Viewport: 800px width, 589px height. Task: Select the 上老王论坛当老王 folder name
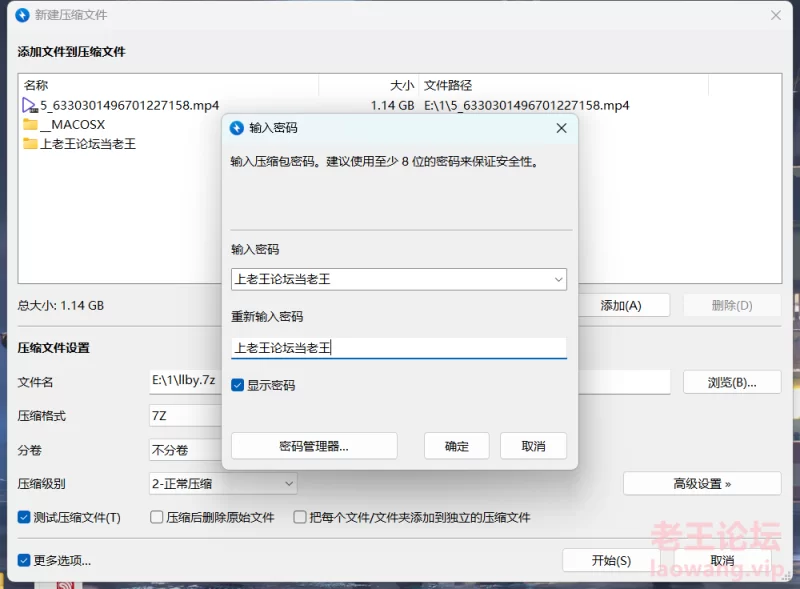[88, 144]
